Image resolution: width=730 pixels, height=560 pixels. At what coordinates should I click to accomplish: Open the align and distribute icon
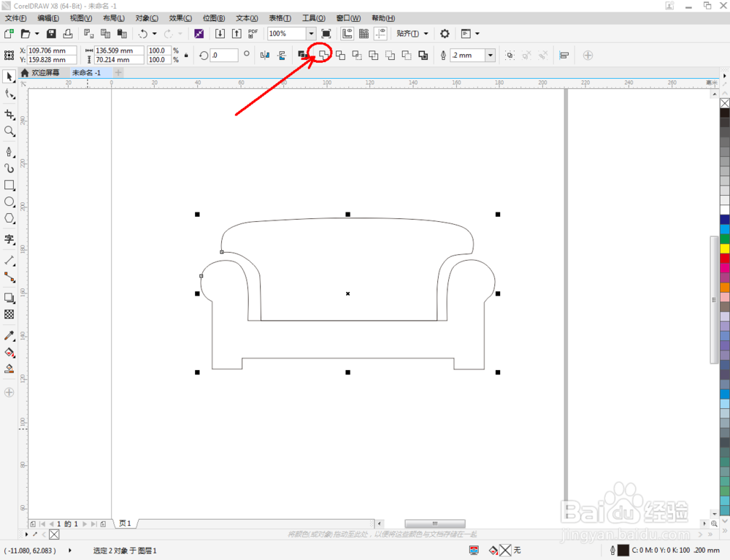pos(564,55)
